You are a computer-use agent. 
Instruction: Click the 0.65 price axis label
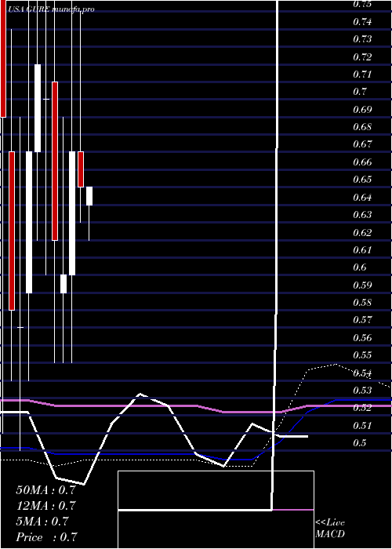(362, 180)
